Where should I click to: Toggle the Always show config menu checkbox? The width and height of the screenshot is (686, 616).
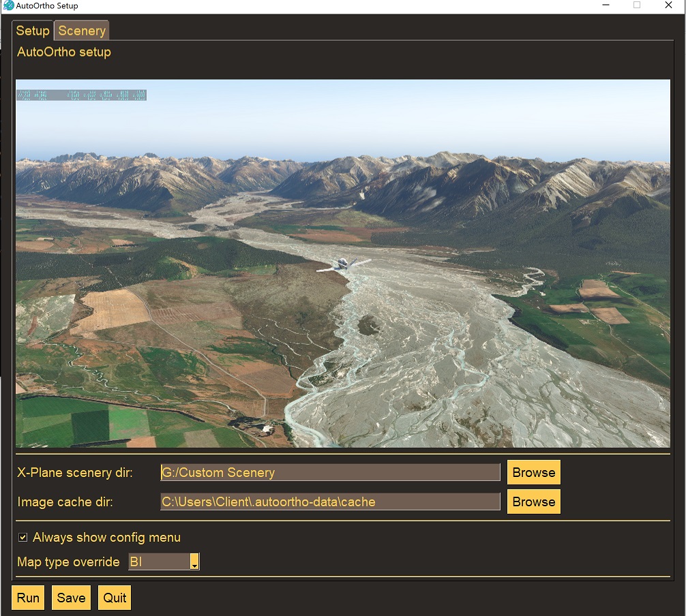tap(23, 538)
